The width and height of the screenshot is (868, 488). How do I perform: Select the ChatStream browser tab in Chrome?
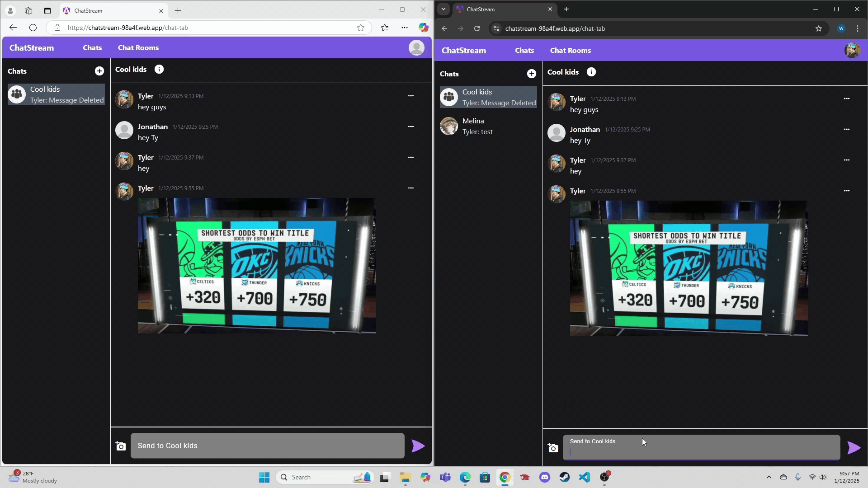(x=504, y=9)
